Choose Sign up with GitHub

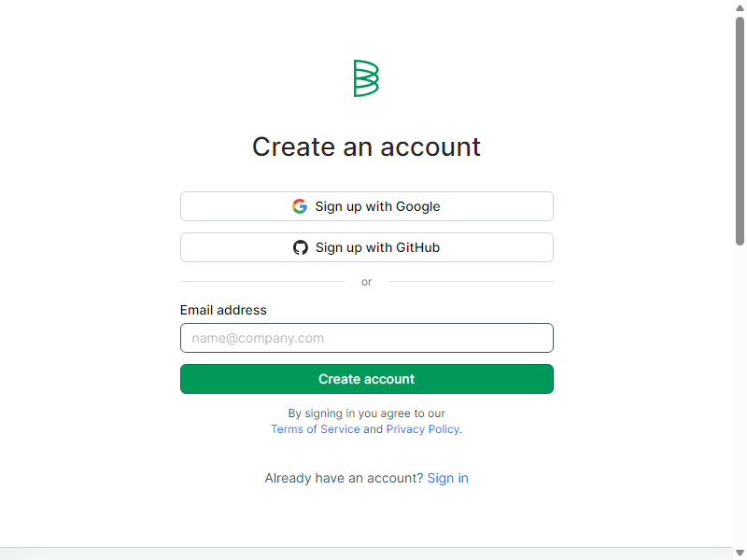coord(366,247)
